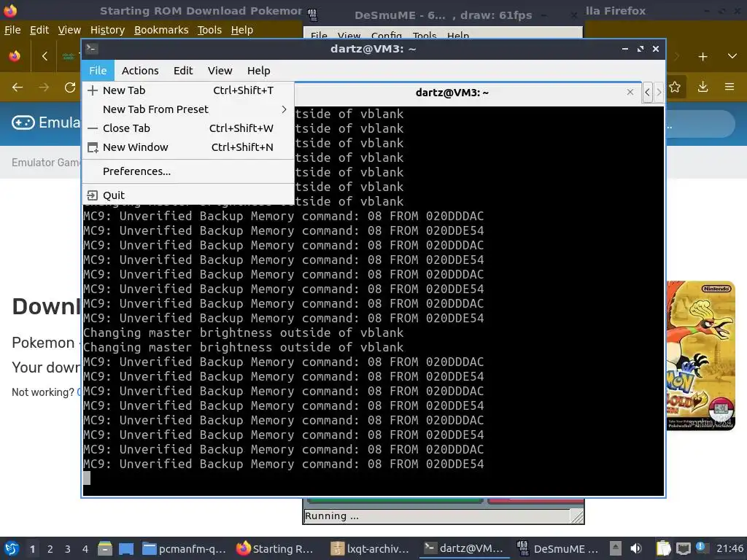
Task: Open the terminal Actions menu
Action: tap(140, 71)
